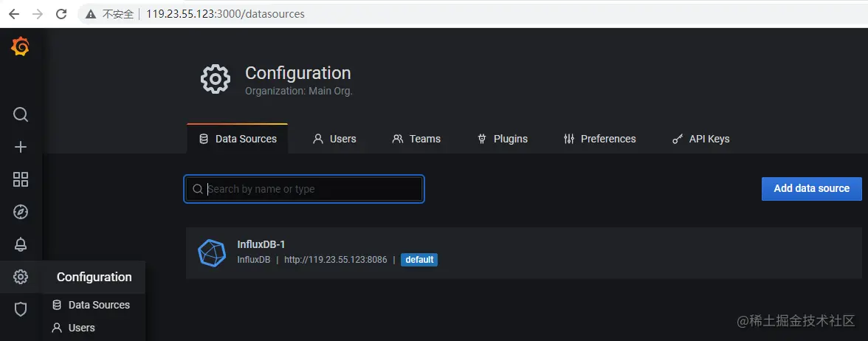Image resolution: width=868 pixels, height=341 pixels.
Task: Open the Server Admin shield icon
Action: point(21,309)
